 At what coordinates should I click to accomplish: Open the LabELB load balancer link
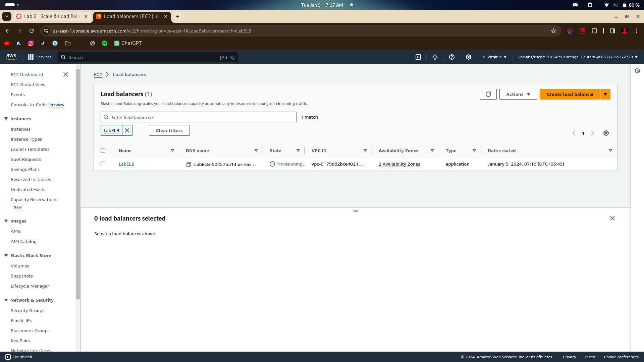coord(126,164)
